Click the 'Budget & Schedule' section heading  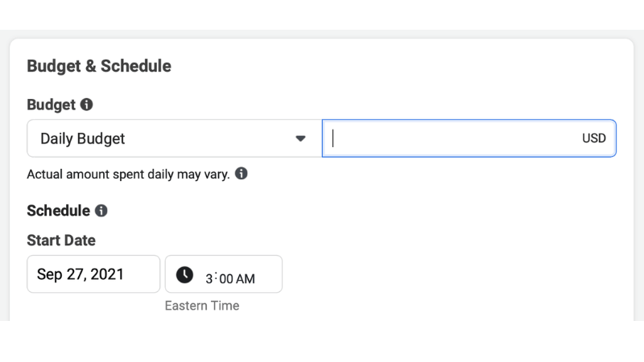tap(99, 66)
